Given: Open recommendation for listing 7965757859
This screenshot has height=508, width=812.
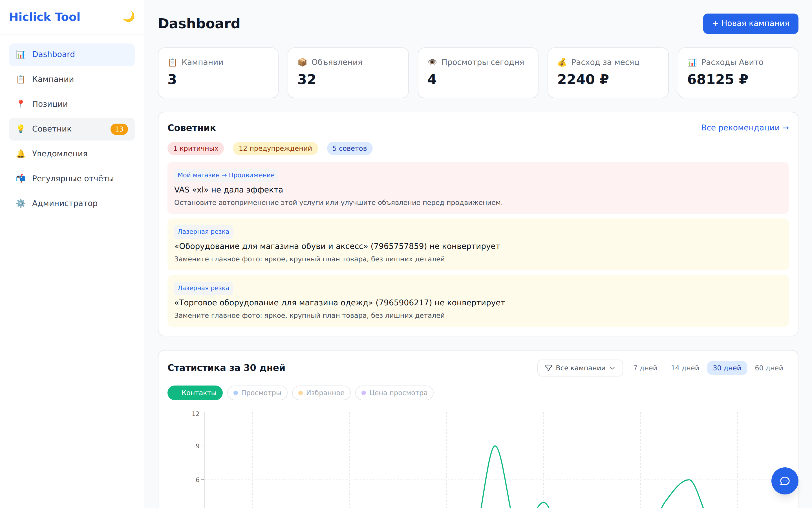Looking at the screenshot, I should click(x=478, y=245).
